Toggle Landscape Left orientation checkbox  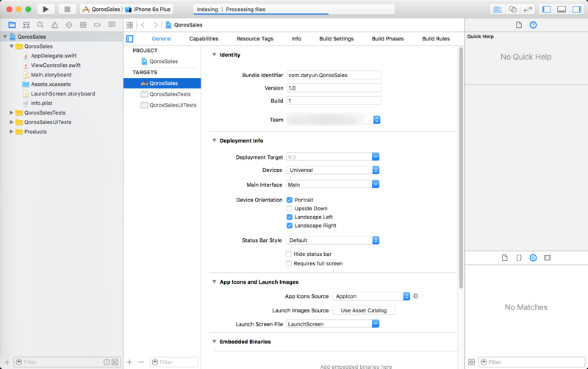click(290, 217)
